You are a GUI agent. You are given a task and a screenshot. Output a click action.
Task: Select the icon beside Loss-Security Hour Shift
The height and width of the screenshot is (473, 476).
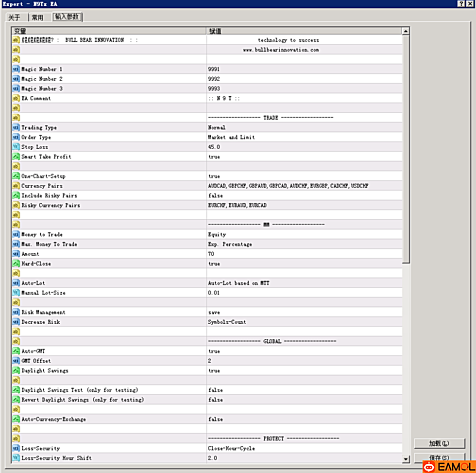[x=16, y=458]
